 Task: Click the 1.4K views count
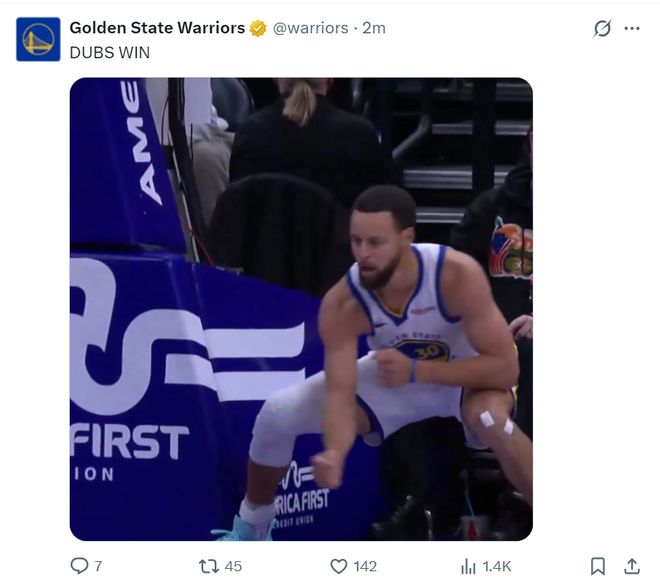497,566
